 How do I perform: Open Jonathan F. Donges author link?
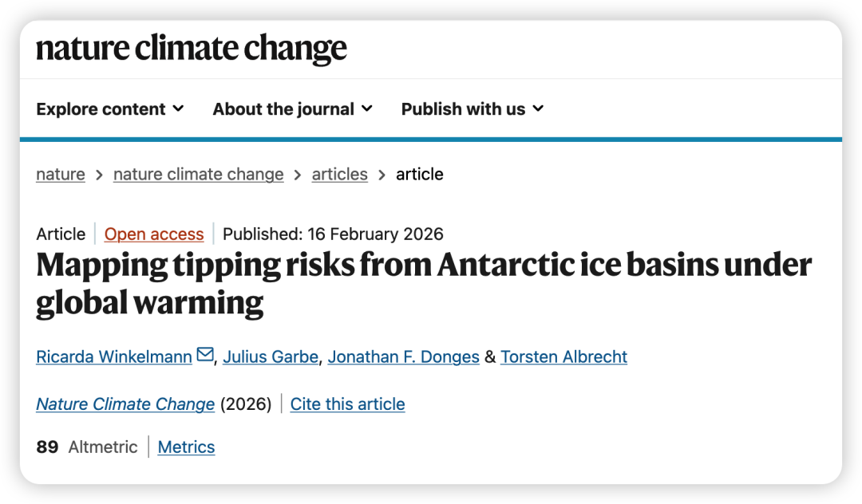(x=403, y=356)
